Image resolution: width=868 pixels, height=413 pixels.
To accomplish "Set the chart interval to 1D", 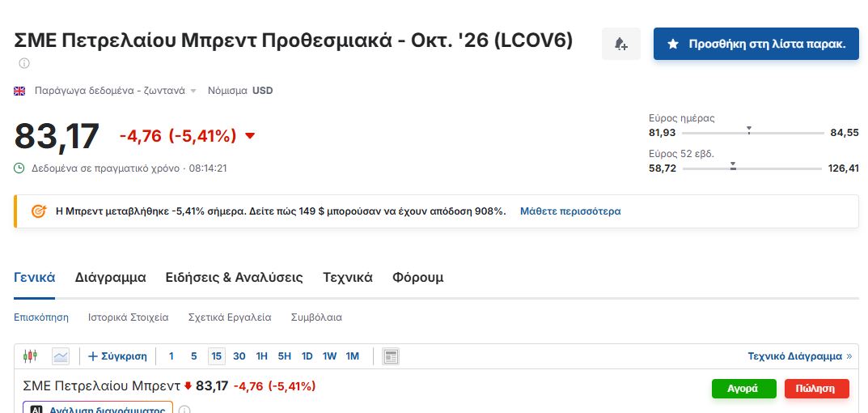I will coord(307,356).
